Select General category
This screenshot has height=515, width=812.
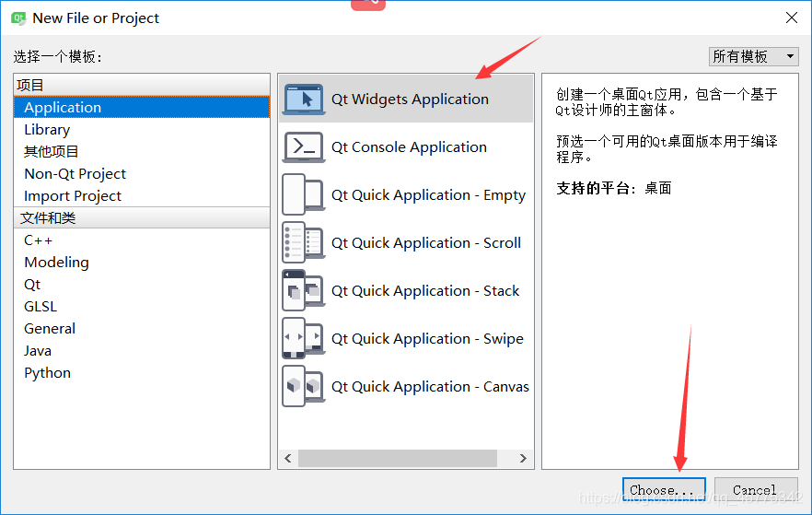[142, 329]
